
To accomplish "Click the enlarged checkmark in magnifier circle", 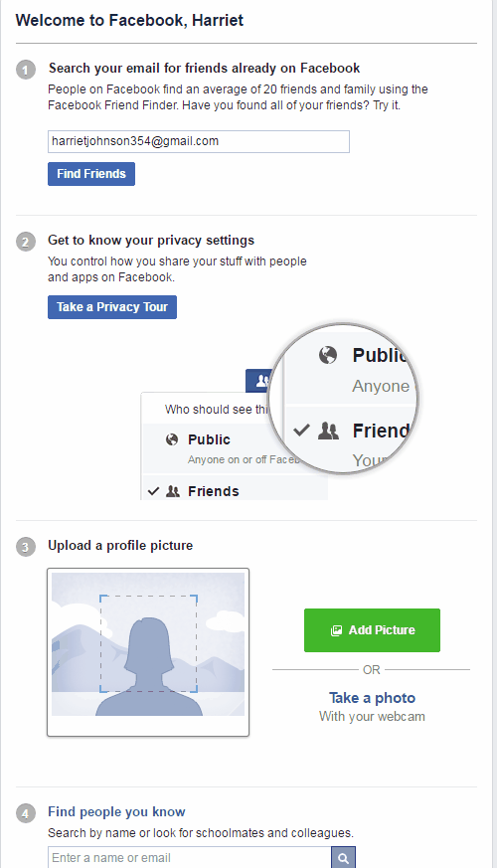I will (301, 431).
